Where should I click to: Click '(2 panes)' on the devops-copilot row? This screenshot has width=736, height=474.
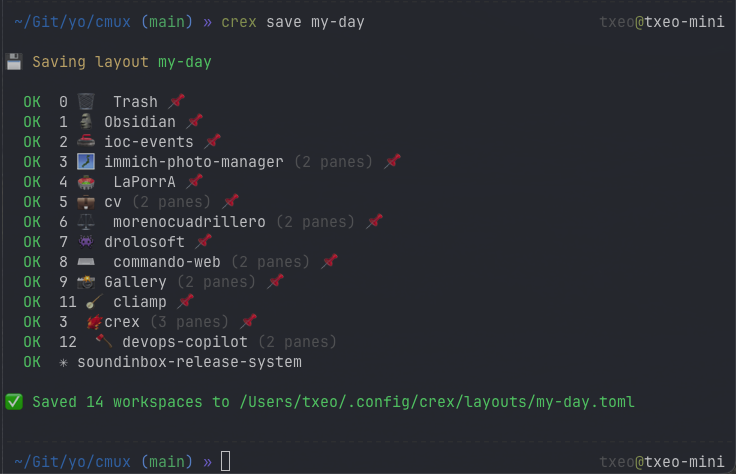tap(298, 342)
